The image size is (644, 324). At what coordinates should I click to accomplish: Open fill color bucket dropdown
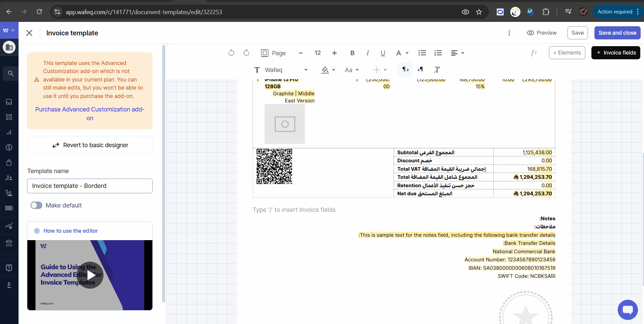(x=328, y=70)
